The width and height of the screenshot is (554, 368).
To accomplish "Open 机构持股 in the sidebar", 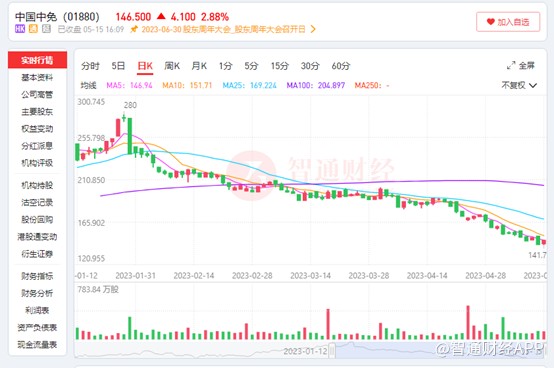I will pos(37,185).
